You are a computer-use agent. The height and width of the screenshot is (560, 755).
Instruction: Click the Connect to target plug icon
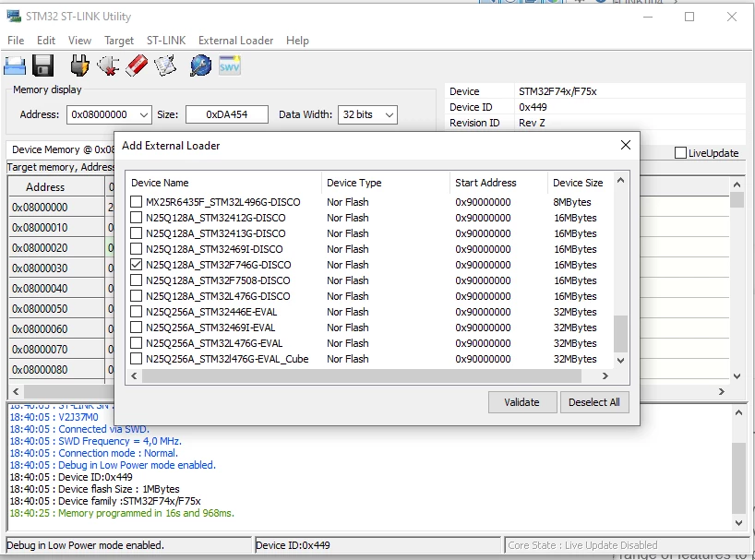coord(79,66)
